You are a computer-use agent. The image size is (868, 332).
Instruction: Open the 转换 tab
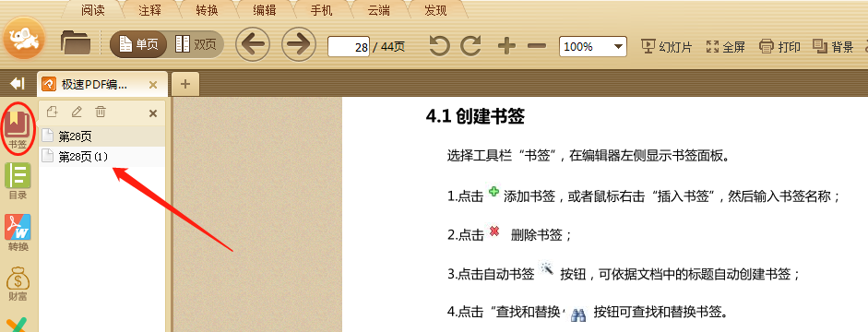click(207, 10)
